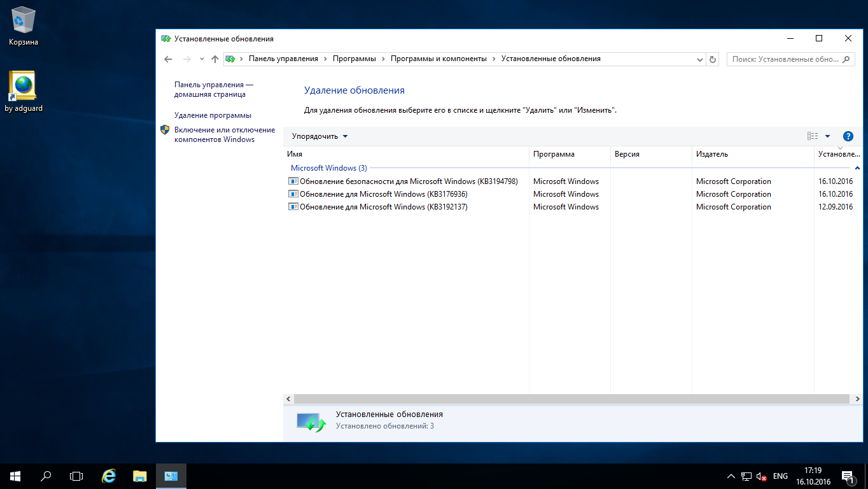Click the installed updates icon in details pane
Image resolution: width=868 pixels, height=489 pixels.
311,421
